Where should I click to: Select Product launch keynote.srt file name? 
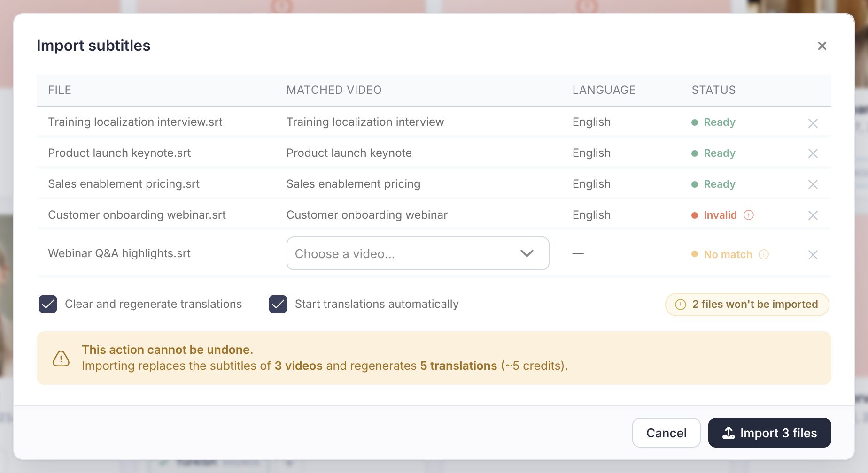pyautogui.click(x=119, y=153)
